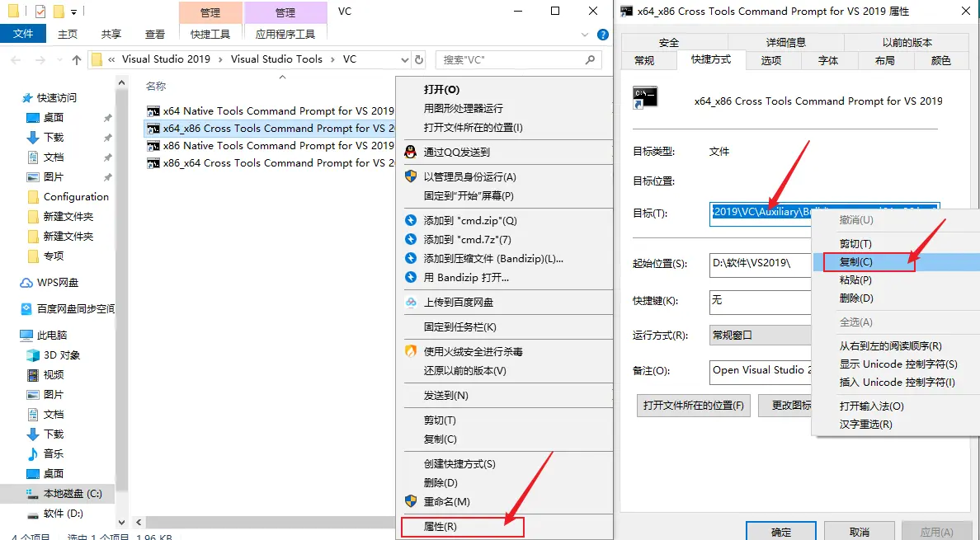Choose 创建快捷方式(S) in context menu

[x=459, y=464]
